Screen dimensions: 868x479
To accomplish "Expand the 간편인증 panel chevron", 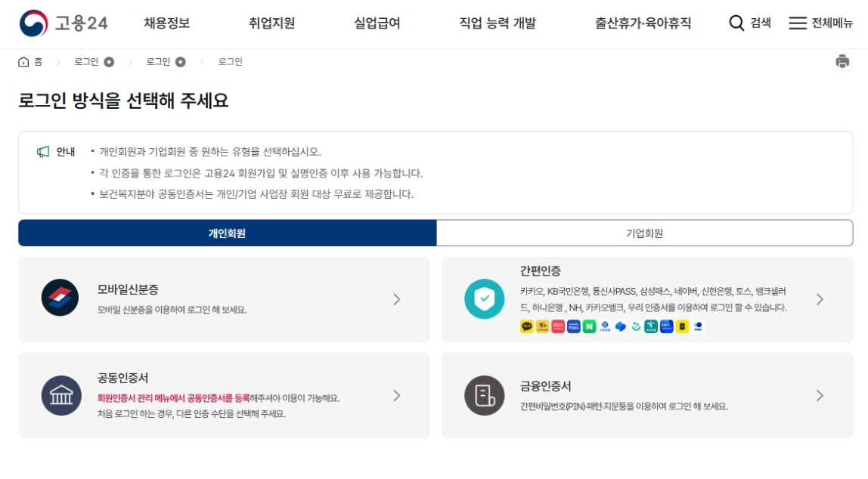I will click(820, 299).
